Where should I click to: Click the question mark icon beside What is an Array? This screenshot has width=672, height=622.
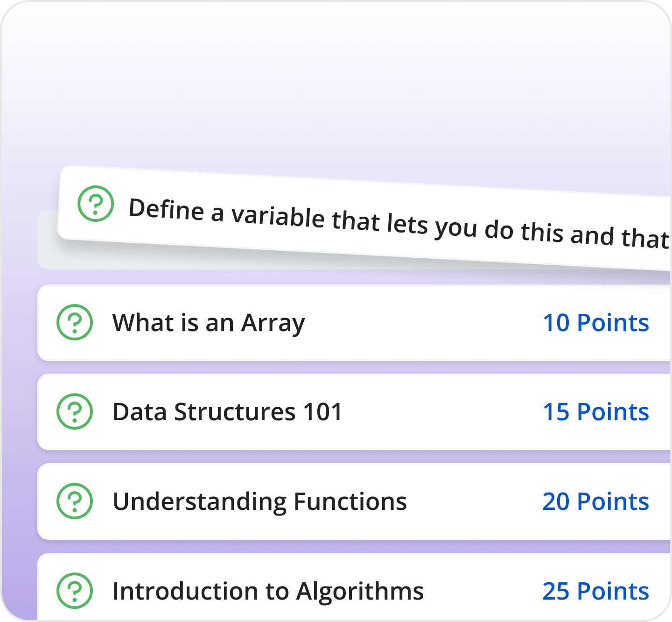point(76,323)
